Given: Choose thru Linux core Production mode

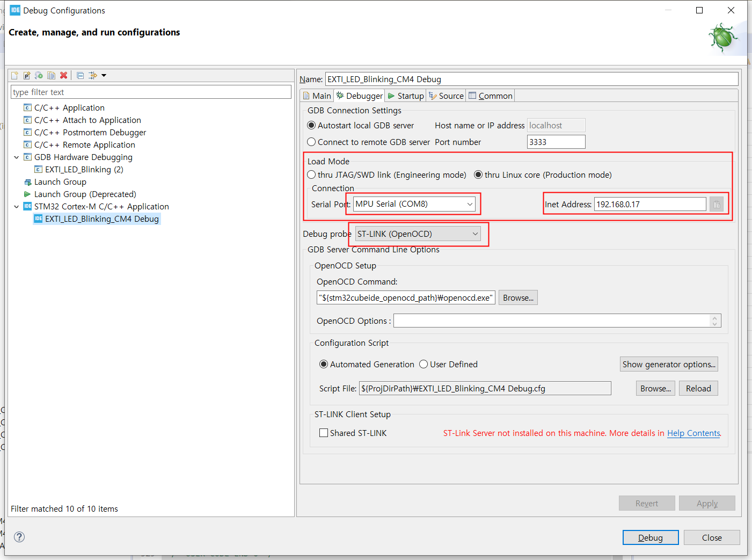Looking at the screenshot, I should pos(478,174).
